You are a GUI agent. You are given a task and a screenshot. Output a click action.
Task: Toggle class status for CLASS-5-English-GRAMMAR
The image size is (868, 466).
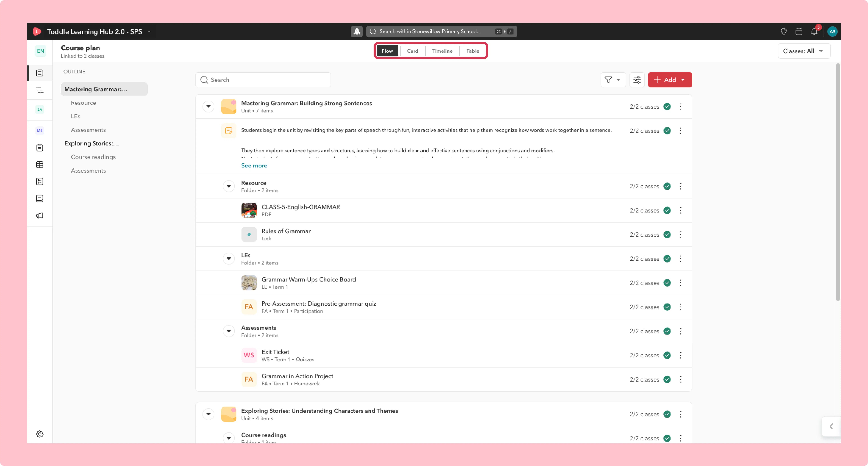coord(667,210)
